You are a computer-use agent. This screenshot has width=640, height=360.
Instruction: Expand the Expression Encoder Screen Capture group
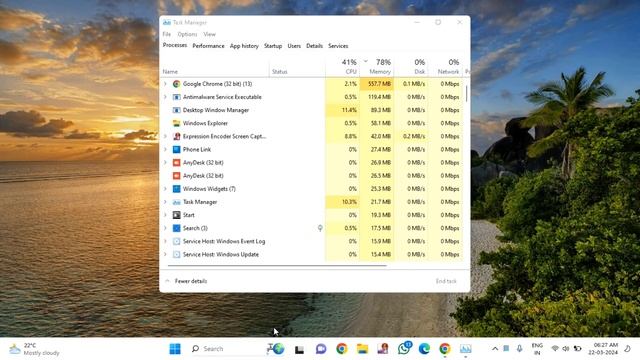(165, 136)
